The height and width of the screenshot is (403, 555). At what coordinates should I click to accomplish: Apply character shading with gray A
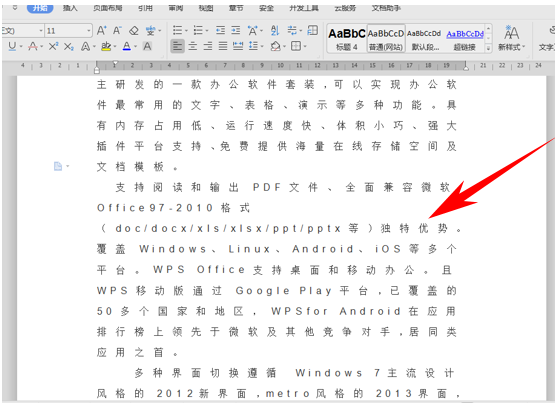pos(147,46)
